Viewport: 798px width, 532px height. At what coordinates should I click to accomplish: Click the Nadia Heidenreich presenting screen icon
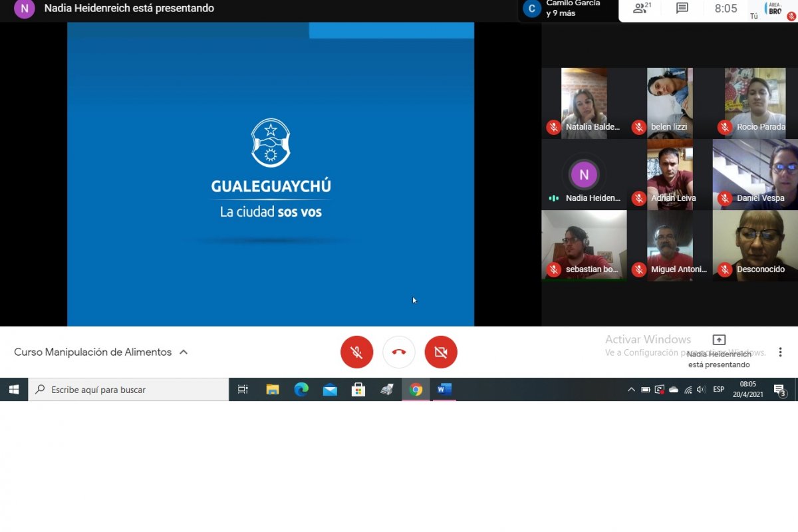pyautogui.click(x=719, y=340)
